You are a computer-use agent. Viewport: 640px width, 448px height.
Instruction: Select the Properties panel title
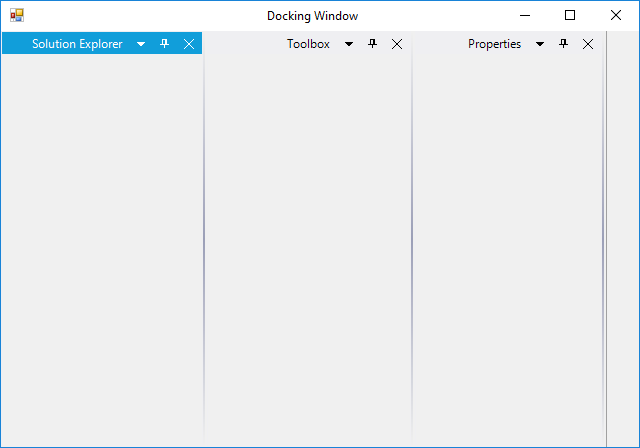coord(494,44)
